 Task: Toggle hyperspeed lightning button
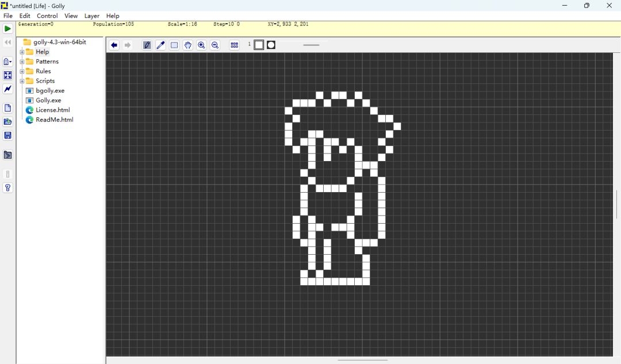point(7,89)
